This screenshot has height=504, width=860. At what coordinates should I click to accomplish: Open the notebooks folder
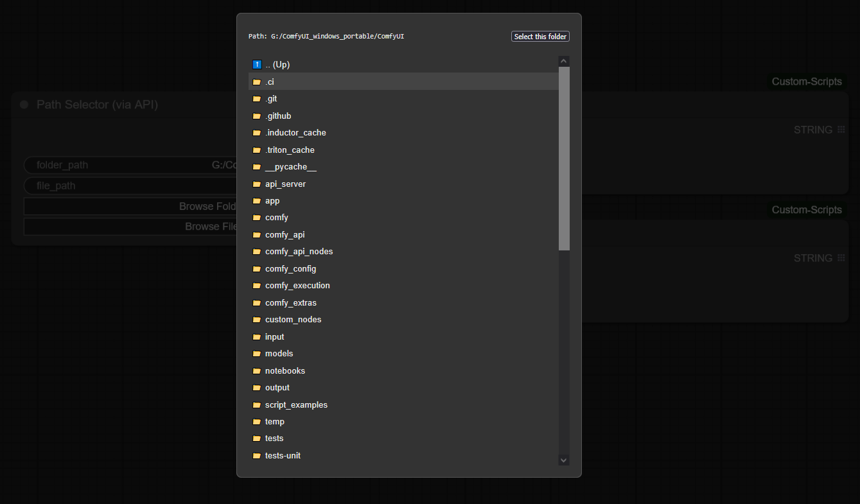(x=403, y=370)
